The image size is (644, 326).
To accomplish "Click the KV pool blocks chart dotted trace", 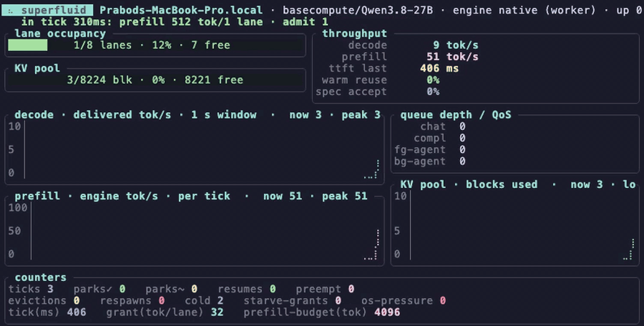I will tap(629, 250).
